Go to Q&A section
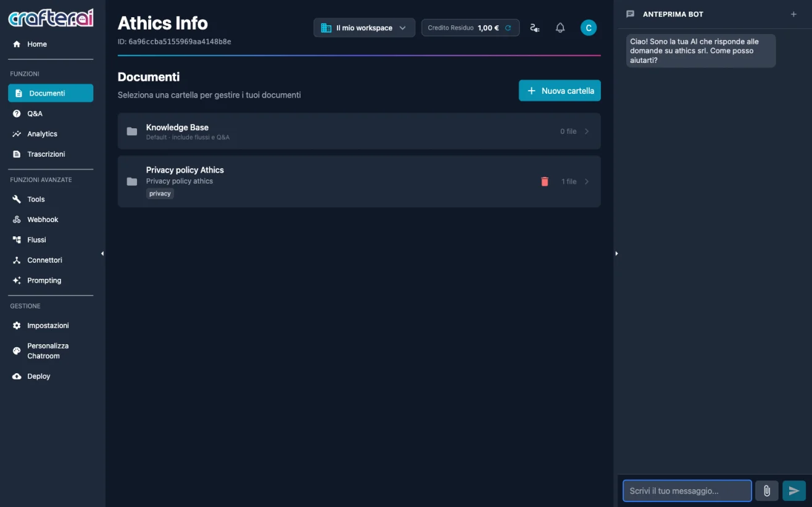This screenshot has height=507, width=812. [51, 113]
